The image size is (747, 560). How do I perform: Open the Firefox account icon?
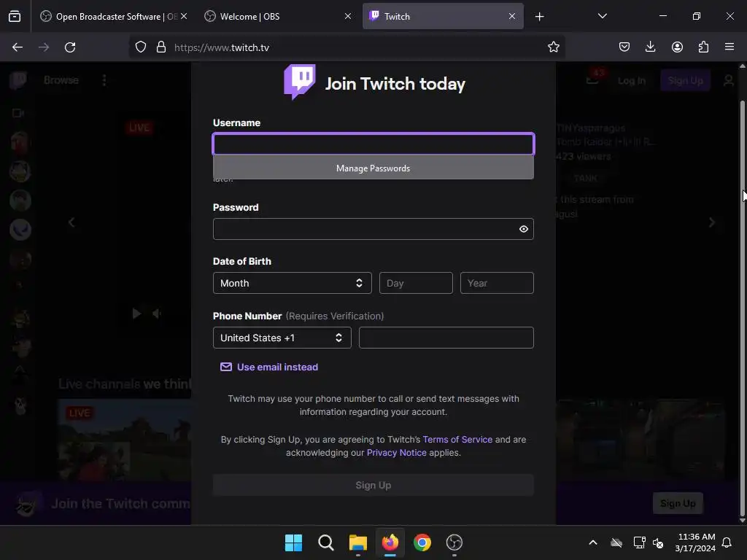tap(677, 47)
